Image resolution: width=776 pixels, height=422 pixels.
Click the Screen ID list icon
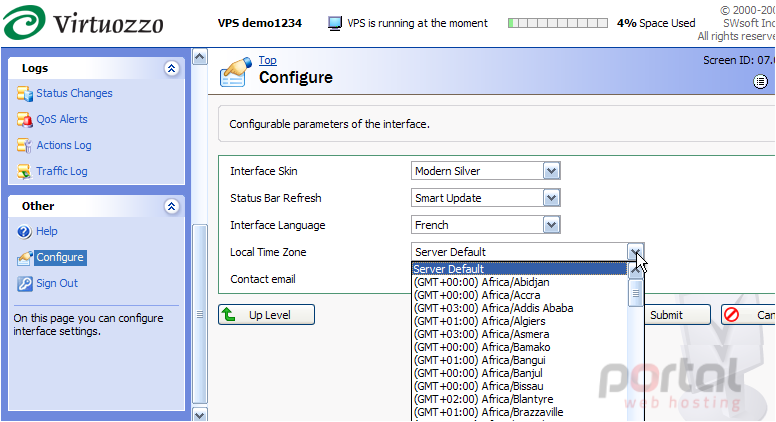pyautogui.click(x=761, y=82)
